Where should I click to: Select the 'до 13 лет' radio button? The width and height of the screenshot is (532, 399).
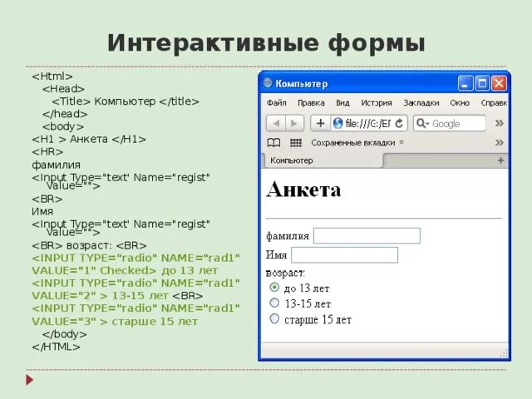(274, 288)
